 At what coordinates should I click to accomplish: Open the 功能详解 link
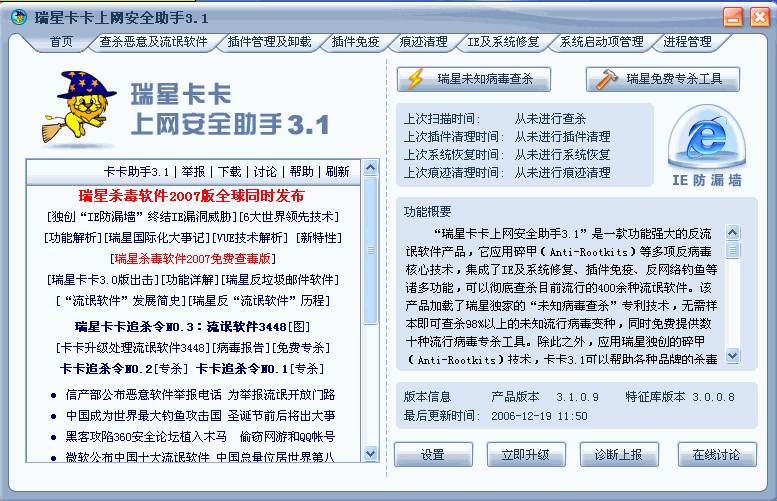point(190,280)
